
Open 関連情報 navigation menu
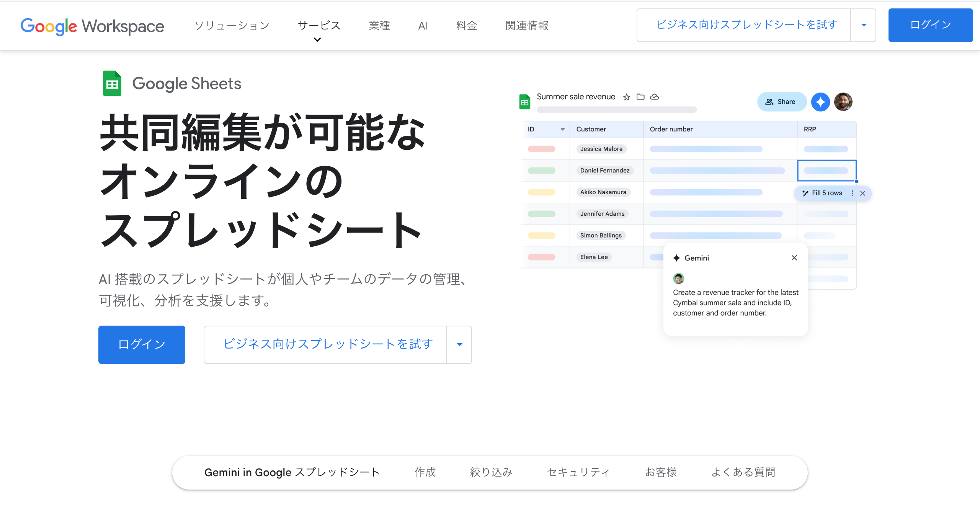527,26
